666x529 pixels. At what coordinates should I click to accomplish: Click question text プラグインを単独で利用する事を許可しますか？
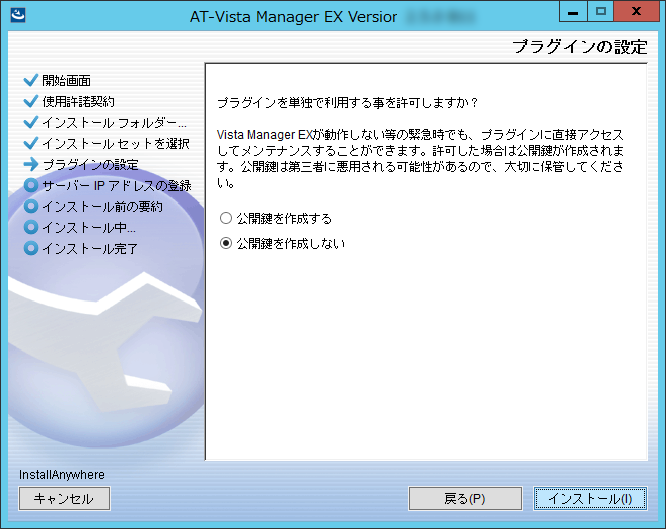348,102
